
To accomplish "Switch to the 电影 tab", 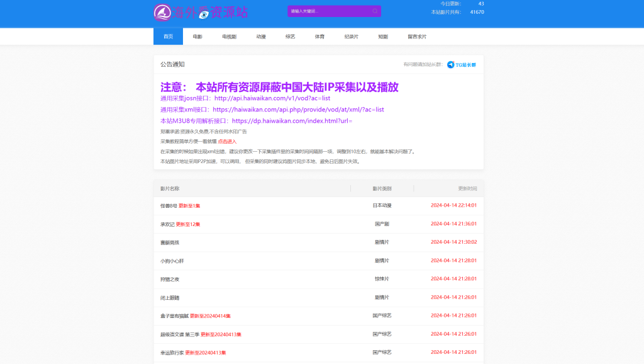I will click(198, 36).
